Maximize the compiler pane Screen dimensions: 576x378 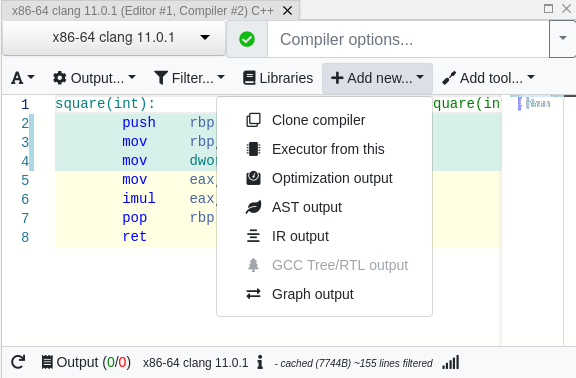548,8
